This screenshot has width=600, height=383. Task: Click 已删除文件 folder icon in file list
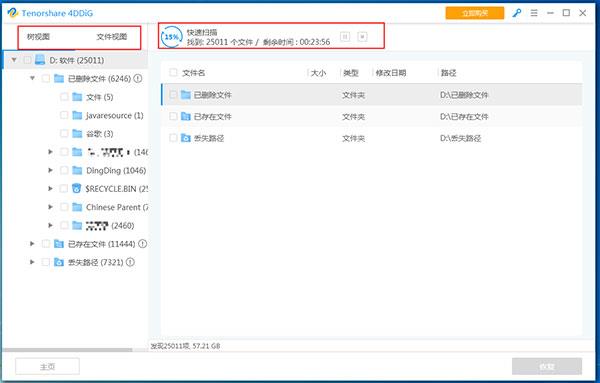[186, 95]
